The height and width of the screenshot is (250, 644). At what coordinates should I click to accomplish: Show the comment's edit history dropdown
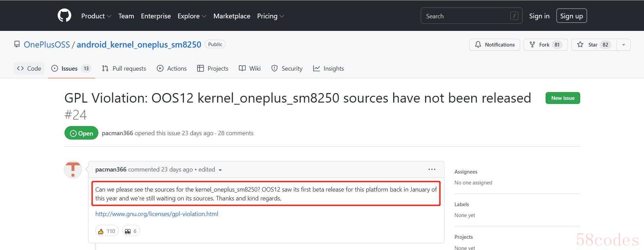[220, 170]
